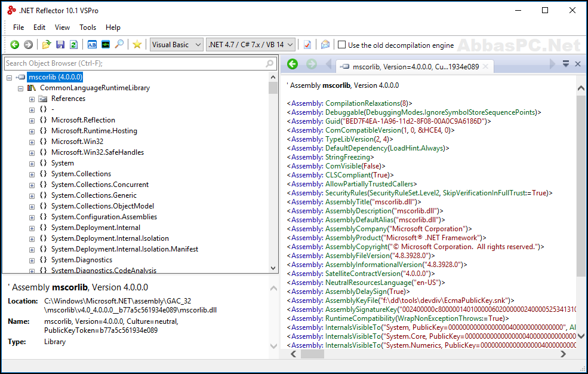Open the View menu
The image size is (588, 374).
(x=62, y=27)
